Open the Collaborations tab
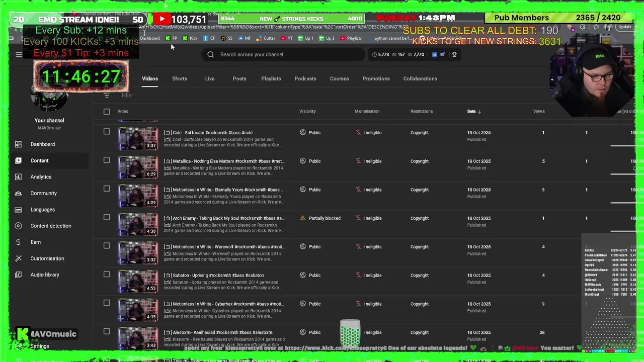The height and width of the screenshot is (362, 644). click(x=420, y=78)
